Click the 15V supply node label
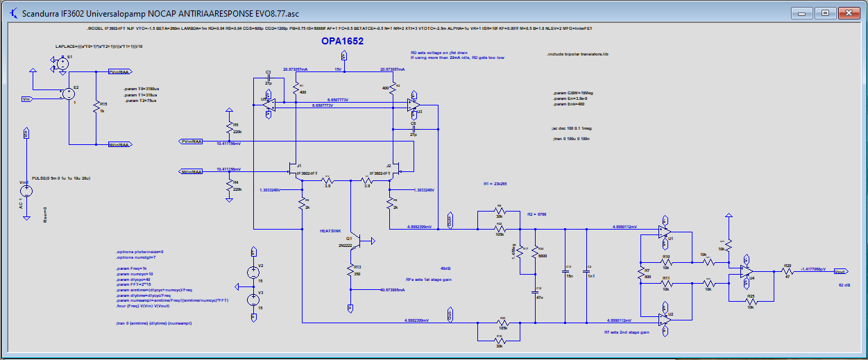Viewport: 868px width, 360px height. pyautogui.click(x=339, y=70)
